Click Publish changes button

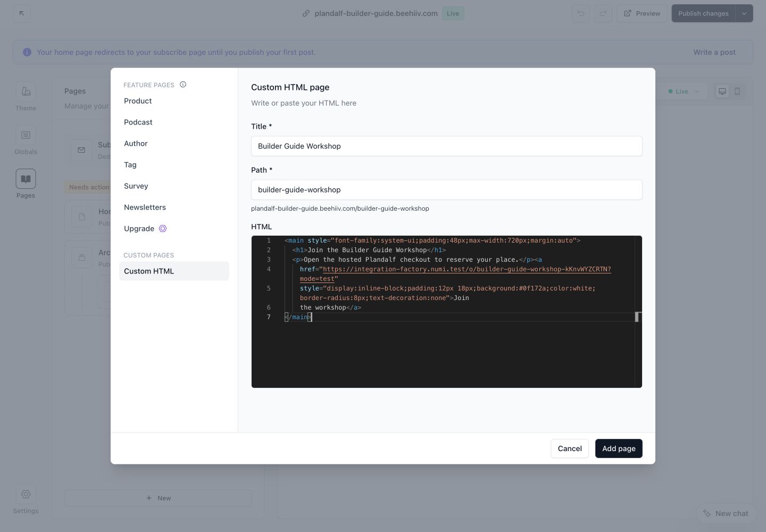point(703,13)
